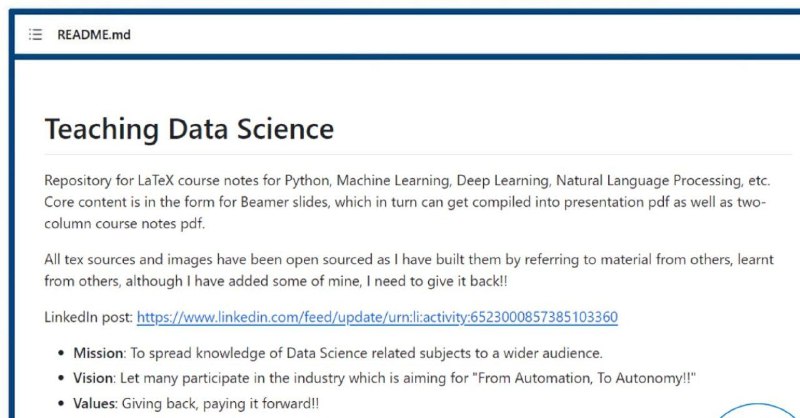
Task: Click the README.md file name label
Action: [94, 35]
